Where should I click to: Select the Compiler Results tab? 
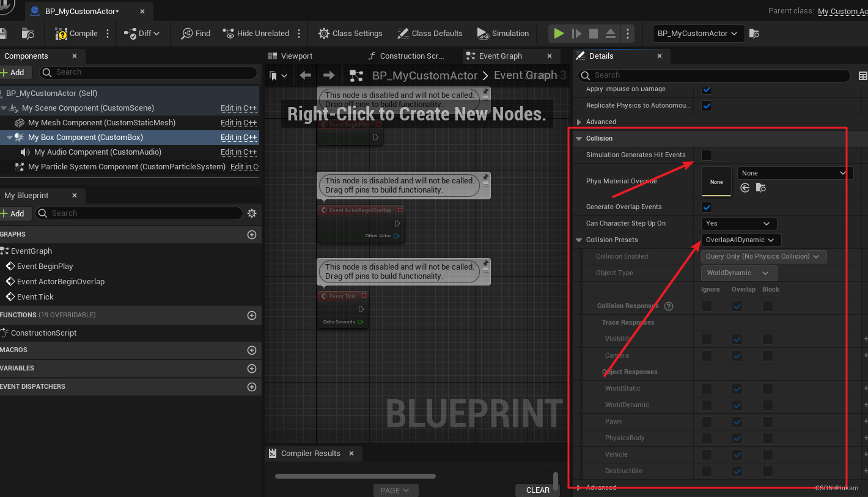[310, 453]
